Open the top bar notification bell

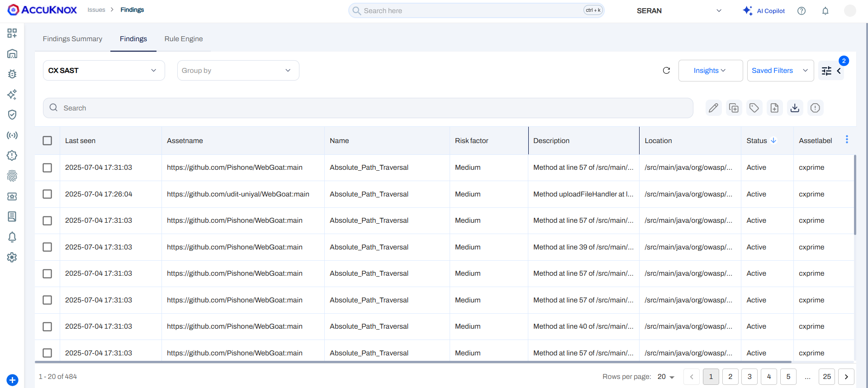click(x=825, y=11)
